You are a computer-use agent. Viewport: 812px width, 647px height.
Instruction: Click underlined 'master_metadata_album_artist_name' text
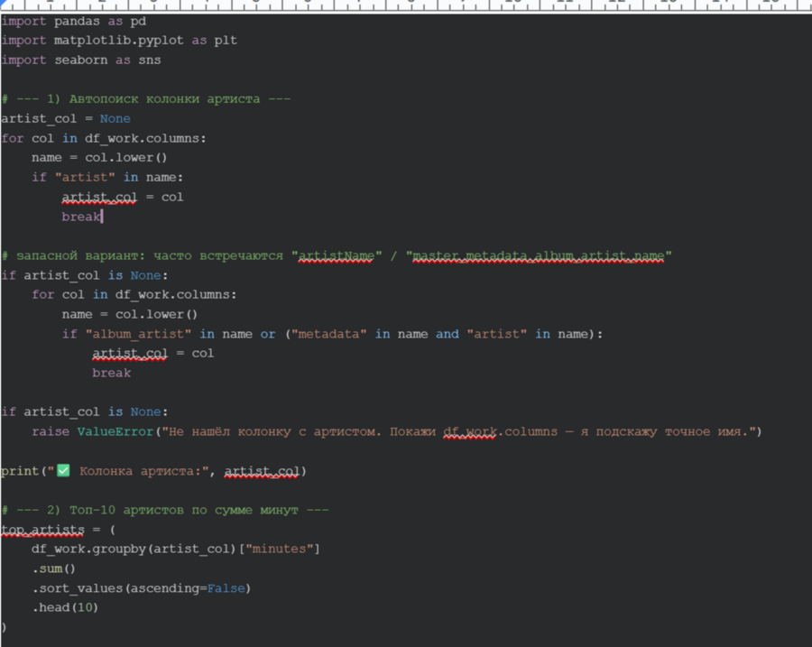(x=539, y=256)
